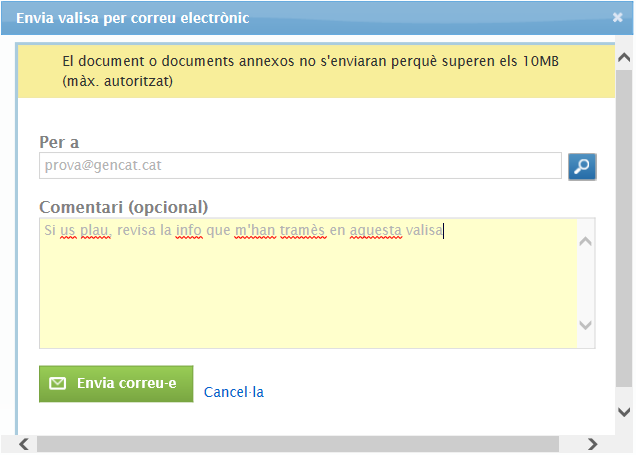Click the comment box scrollbar track
Screen dimensions: 643x455
[586, 283]
